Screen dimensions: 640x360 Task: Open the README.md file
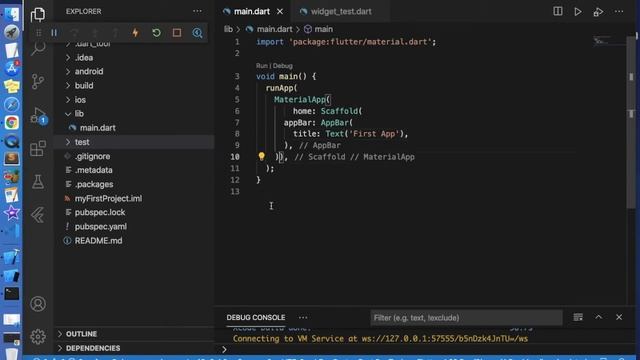[x=134, y=241]
